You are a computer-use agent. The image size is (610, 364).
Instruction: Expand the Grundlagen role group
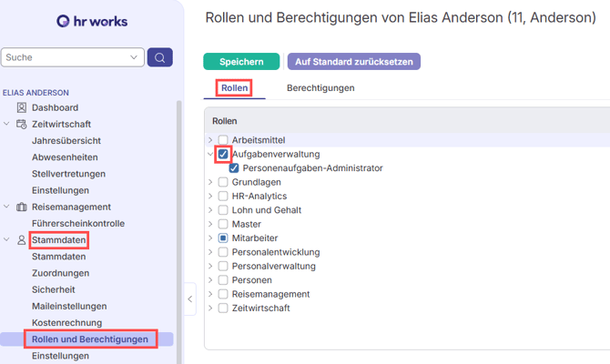(210, 182)
